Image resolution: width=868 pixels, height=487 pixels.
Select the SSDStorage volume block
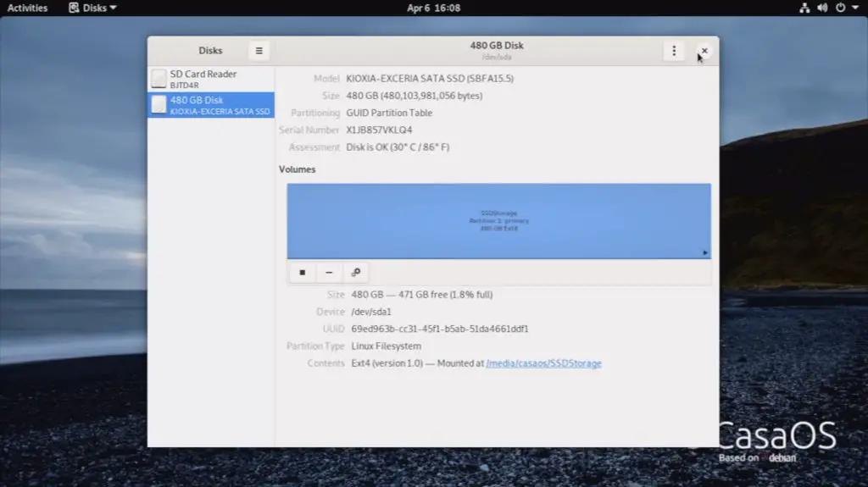498,221
